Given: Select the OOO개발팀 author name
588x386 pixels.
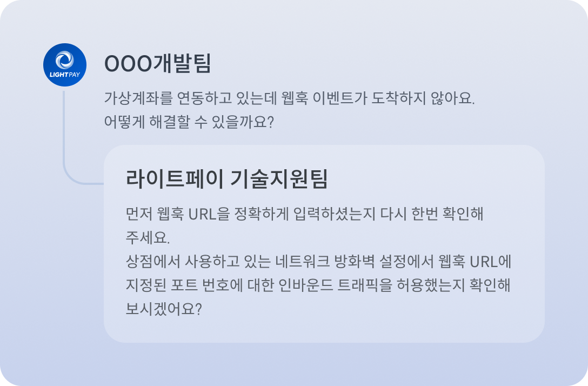Looking at the screenshot, I should pos(157,64).
